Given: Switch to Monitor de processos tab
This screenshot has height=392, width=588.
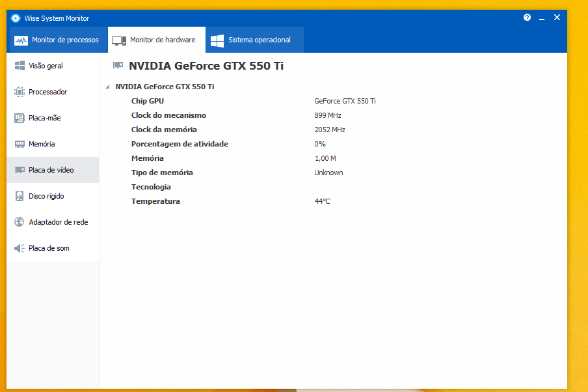Looking at the screenshot, I should (x=59, y=40).
